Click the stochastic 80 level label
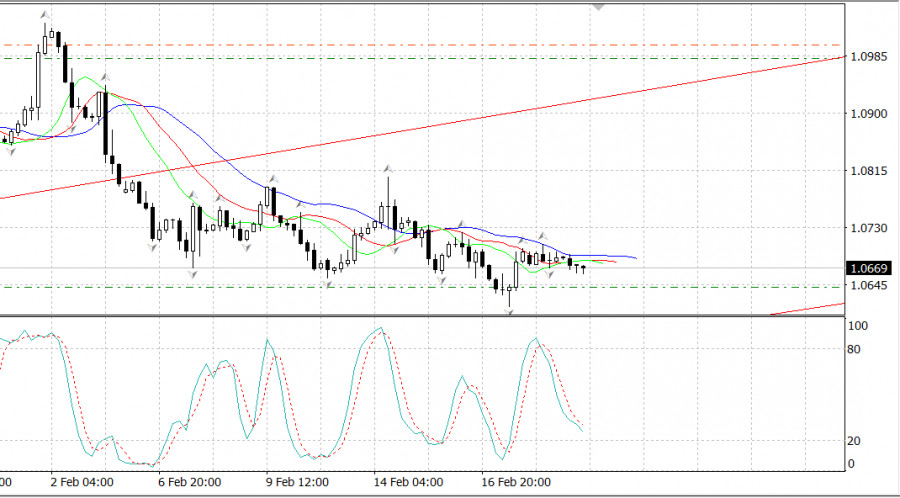 click(855, 350)
